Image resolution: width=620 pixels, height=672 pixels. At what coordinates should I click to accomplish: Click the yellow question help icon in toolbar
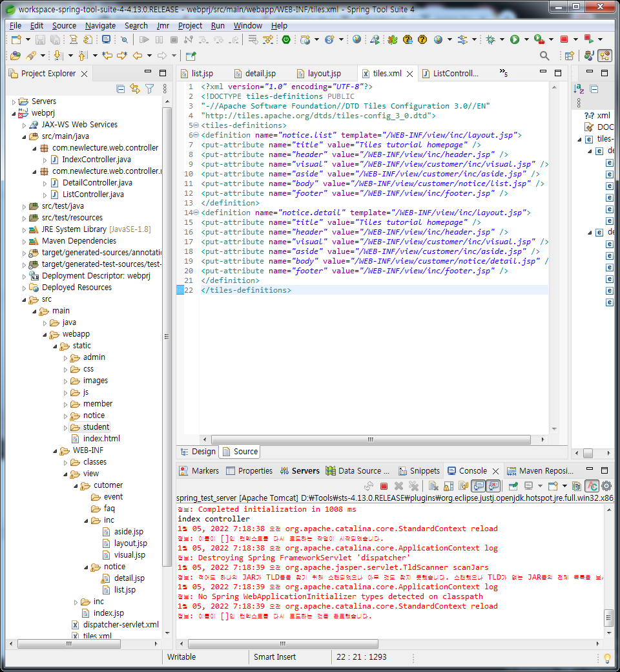pos(422,40)
